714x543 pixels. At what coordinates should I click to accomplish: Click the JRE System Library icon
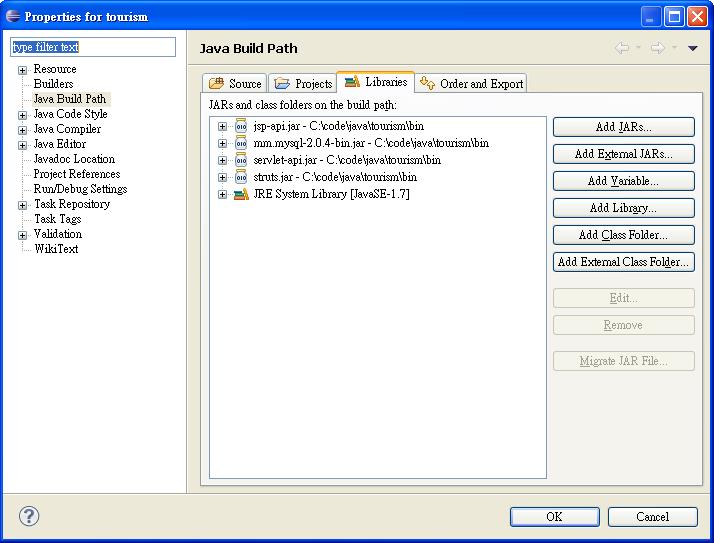click(x=241, y=194)
